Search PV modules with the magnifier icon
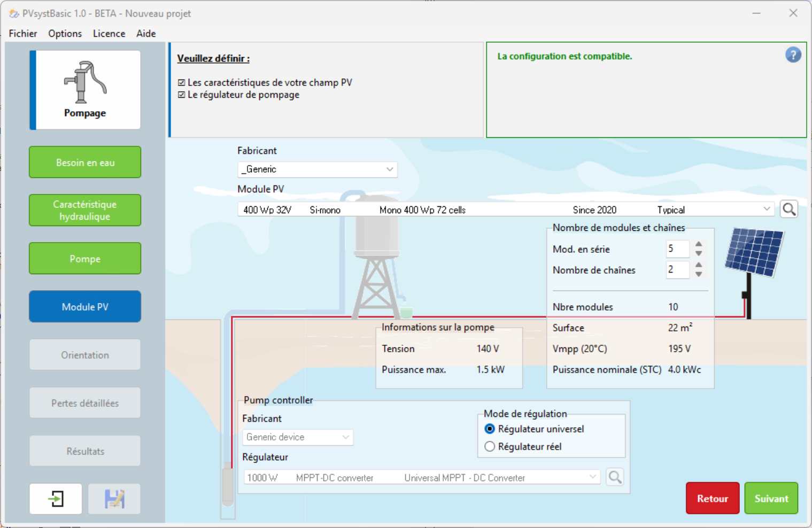The width and height of the screenshot is (812, 528). (789, 209)
